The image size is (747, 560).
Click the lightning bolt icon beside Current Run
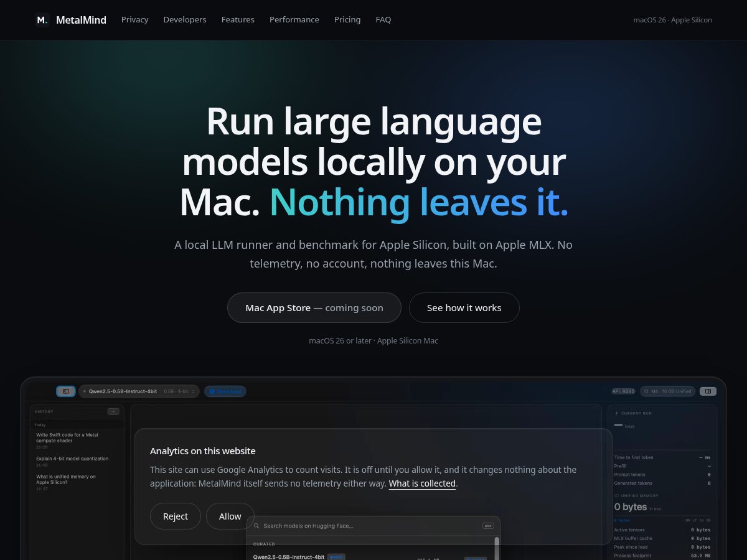coord(617,413)
